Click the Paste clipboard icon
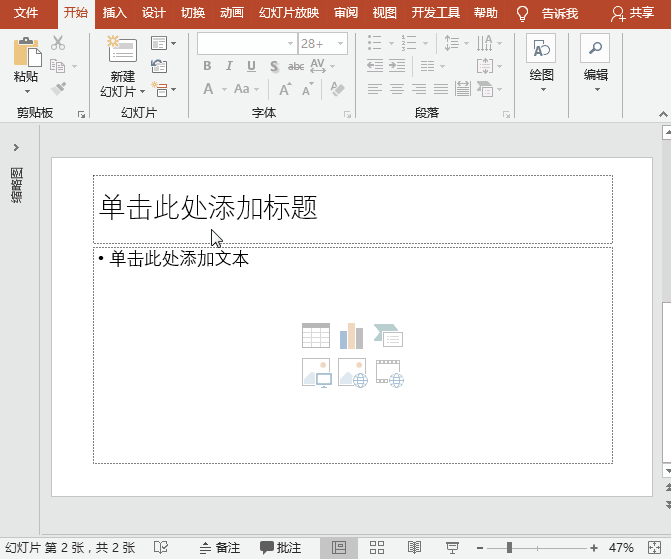 click(27, 52)
